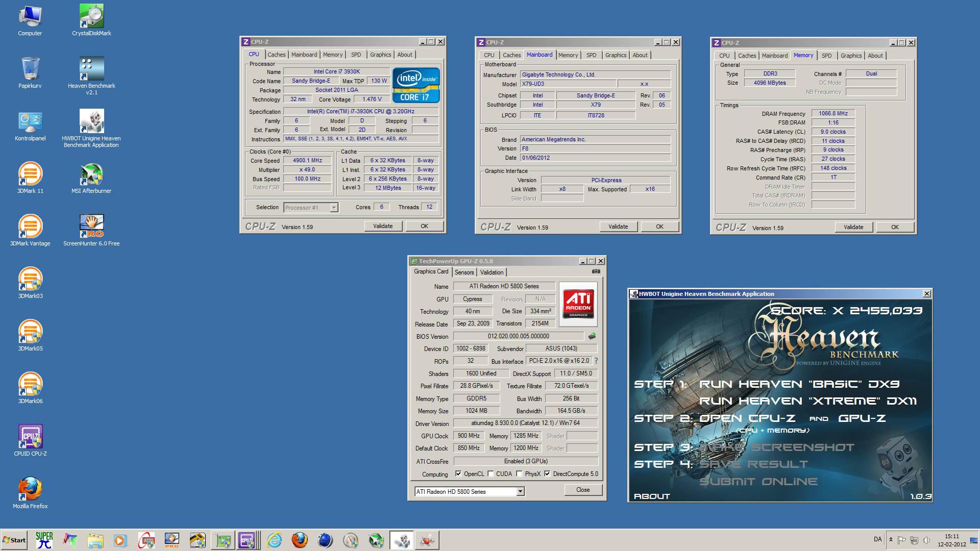
Task: Toggle the CUDA checkbox in GPU-Z
Action: [x=491, y=474]
